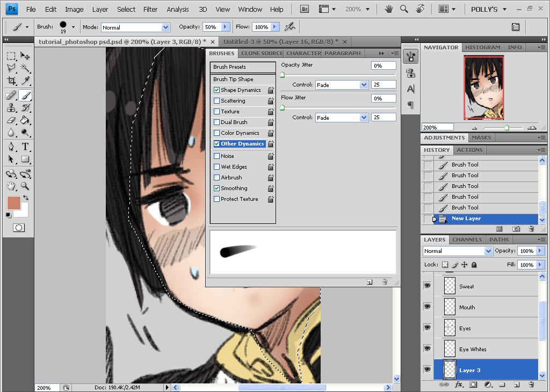Hide the Eye Whites layer
Image resolution: width=550 pixels, height=392 pixels.
point(427,349)
